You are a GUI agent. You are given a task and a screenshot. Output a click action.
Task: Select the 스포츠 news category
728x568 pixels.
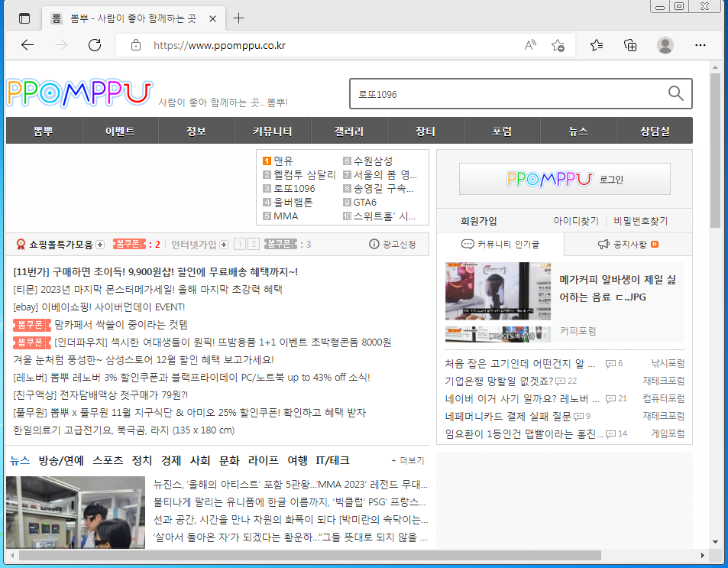(108, 461)
